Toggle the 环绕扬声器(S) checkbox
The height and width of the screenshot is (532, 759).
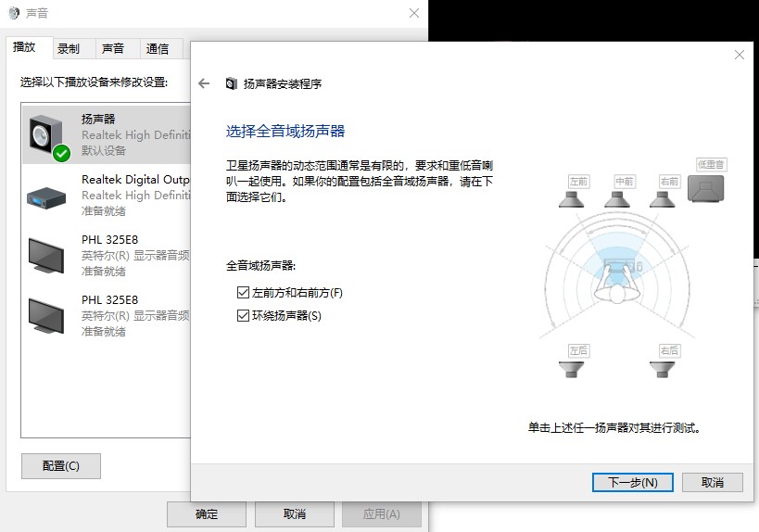(x=243, y=316)
